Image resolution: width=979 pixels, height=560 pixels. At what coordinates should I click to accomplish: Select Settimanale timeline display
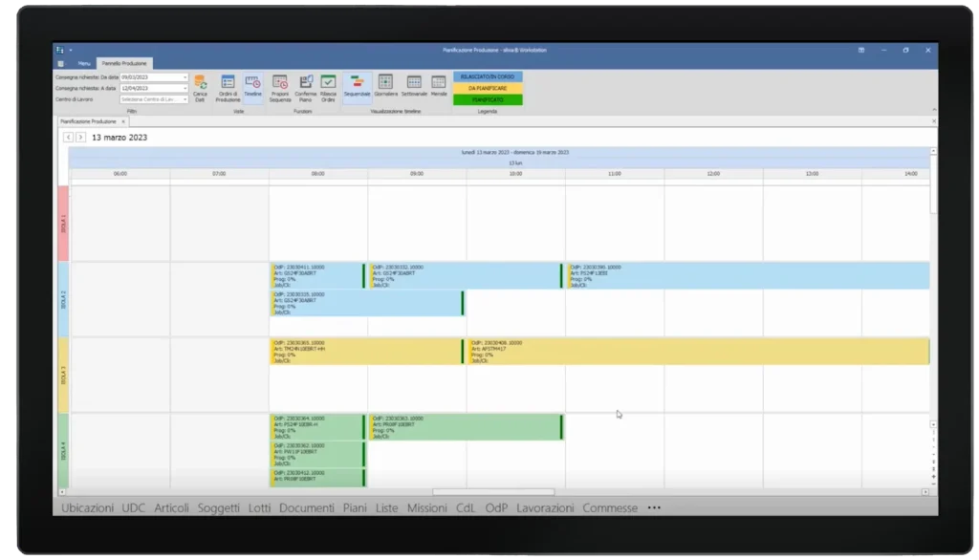[414, 87]
